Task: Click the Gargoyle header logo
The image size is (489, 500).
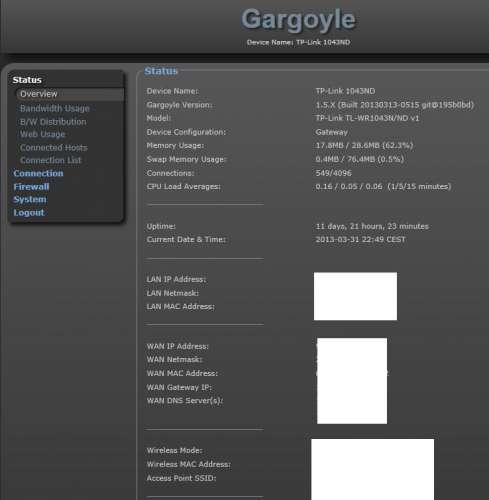Action: pyautogui.click(x=298, y=20)
